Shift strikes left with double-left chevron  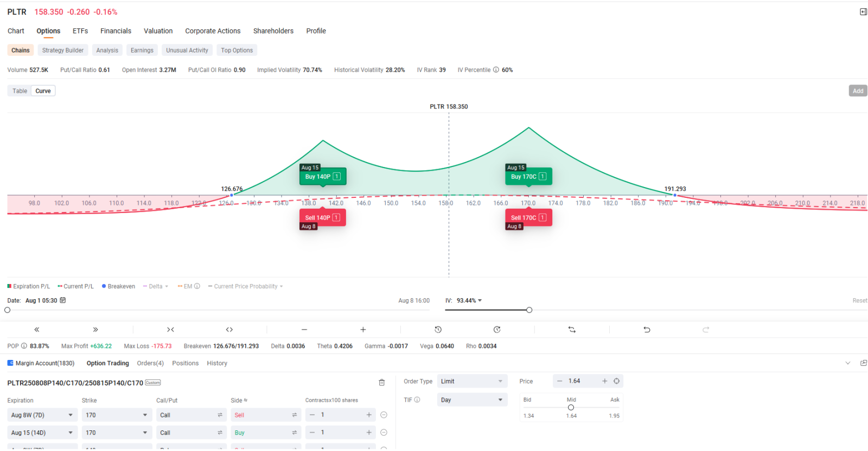[x=37, y=330]
